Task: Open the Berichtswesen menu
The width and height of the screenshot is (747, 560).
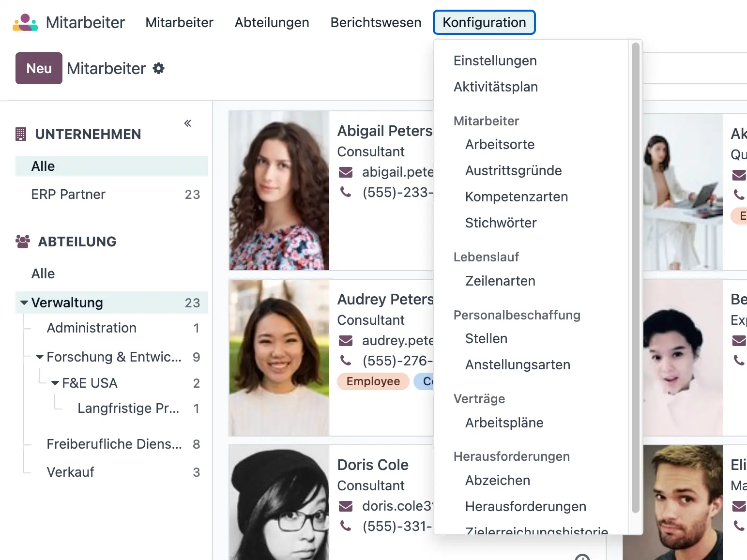Action: pos(376,22)
